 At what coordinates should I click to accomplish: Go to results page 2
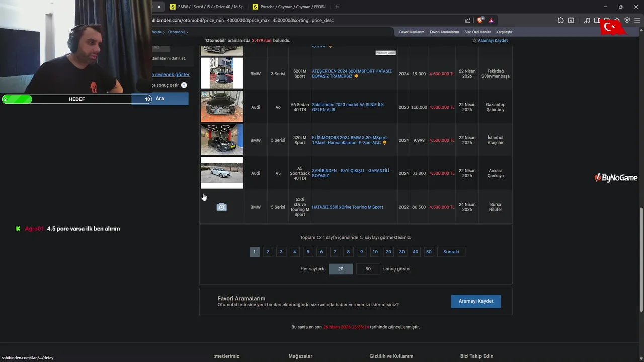[x=268, y=252]
